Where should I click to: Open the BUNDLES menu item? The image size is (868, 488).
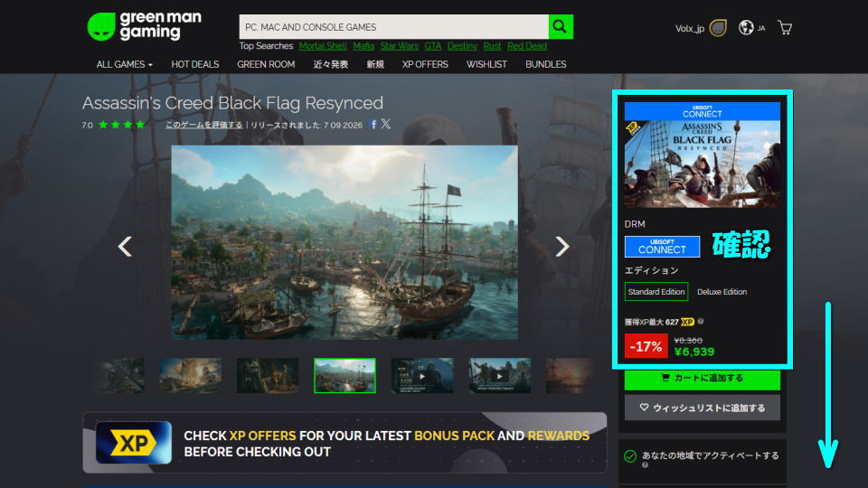coord(546,65)
